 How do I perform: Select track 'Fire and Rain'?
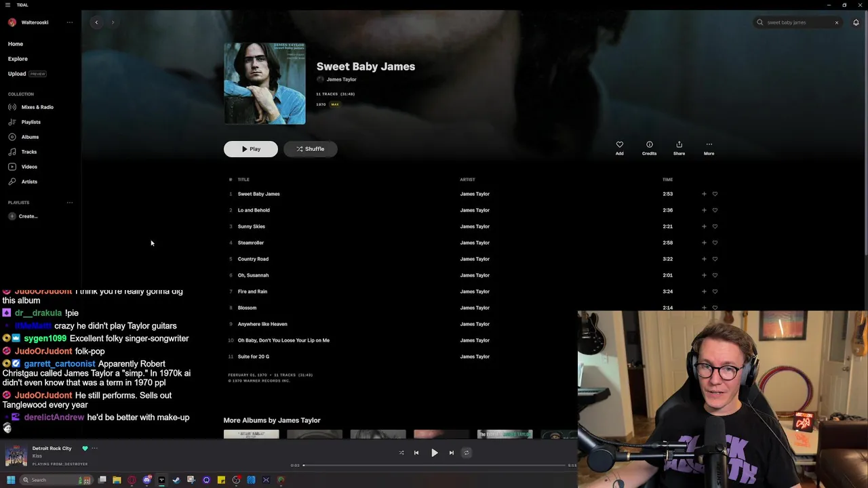(x=252, y=291)
